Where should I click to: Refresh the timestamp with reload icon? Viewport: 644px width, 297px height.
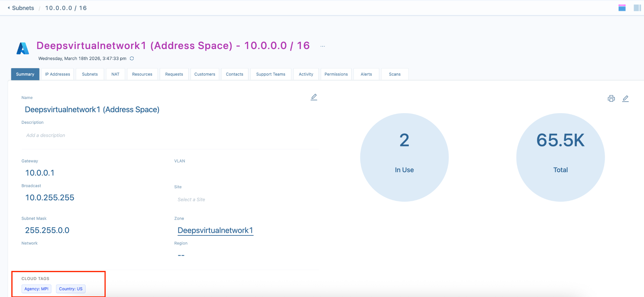click(x=132, y=58)
